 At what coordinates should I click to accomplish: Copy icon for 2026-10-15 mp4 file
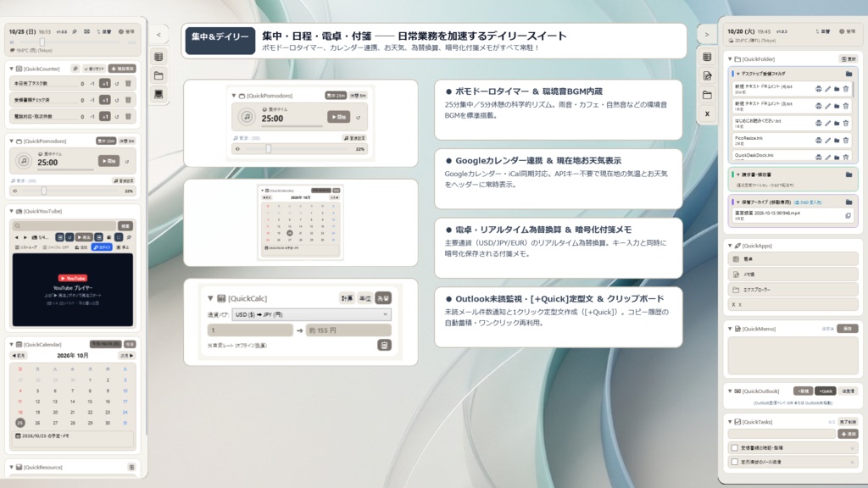click(x=848, y=216)
